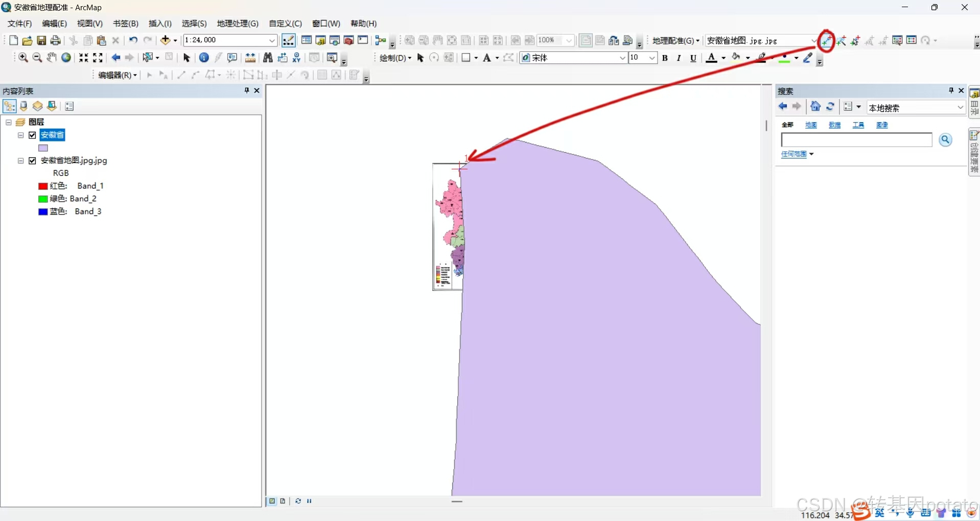Viewport: 980px width, 521px height.
Task: Click List By Visibility icon in contents
Action: [x=37, y=106]
